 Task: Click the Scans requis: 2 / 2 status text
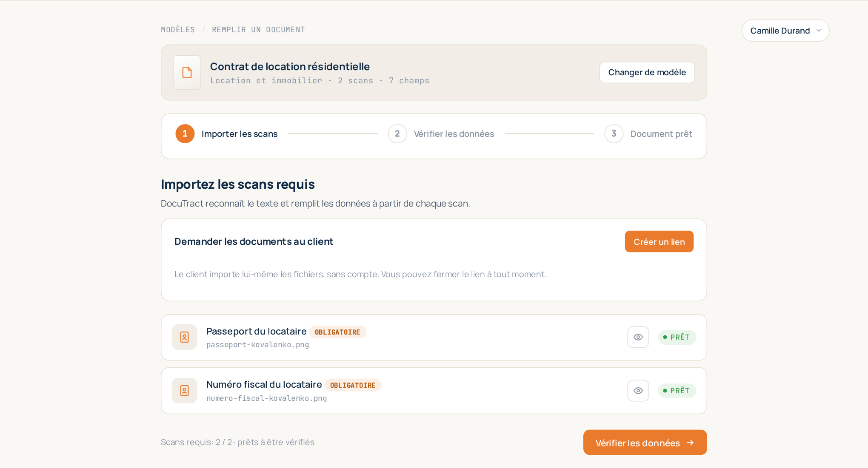pyautogui.click(x=237, y=442)
